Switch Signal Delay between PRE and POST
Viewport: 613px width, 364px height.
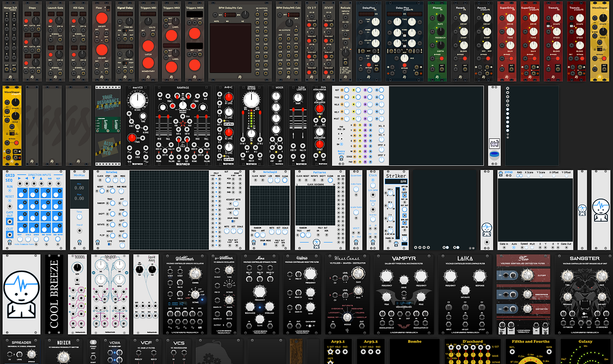pyautogui.click(x=125, y=31)
